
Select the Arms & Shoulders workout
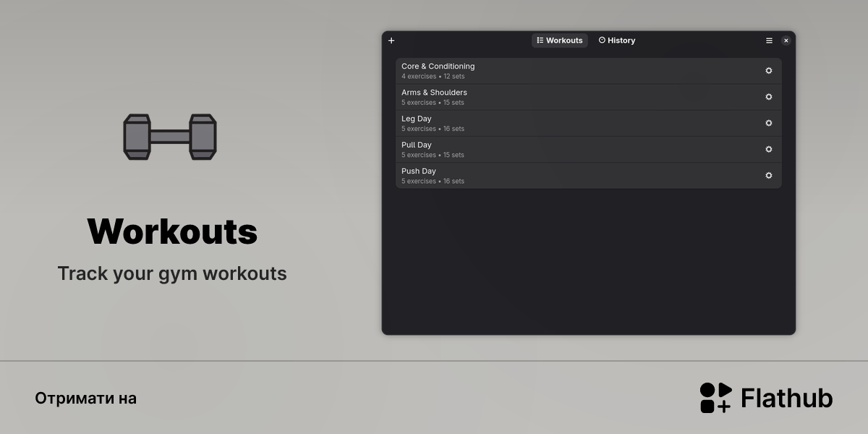point(589,97)
